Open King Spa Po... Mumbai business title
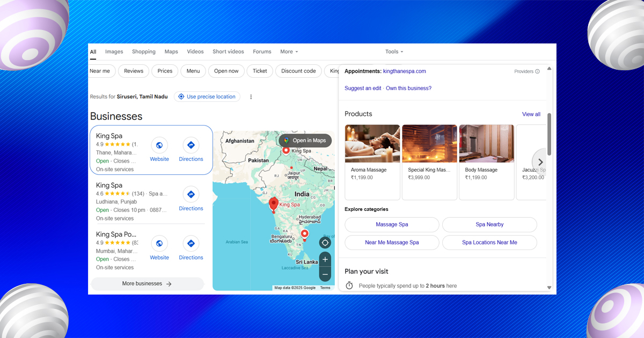This screenshot has height=338, width=644. point(116,234)
